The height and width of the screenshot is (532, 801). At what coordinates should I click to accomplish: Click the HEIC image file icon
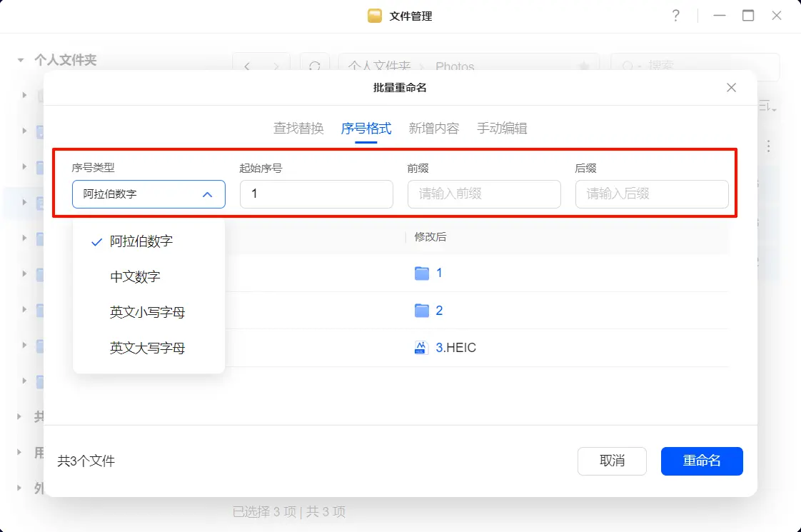(x=422, y=348)
